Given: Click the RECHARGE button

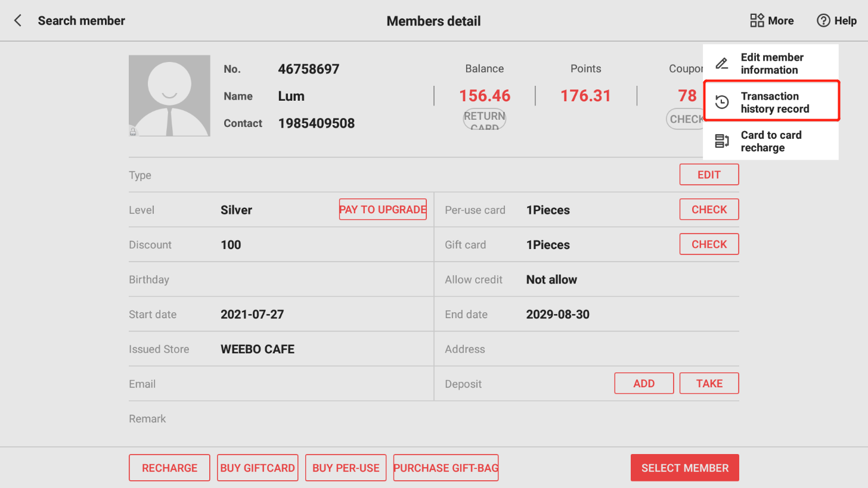Looking at the screenshot, I should [x=169, y=468].
